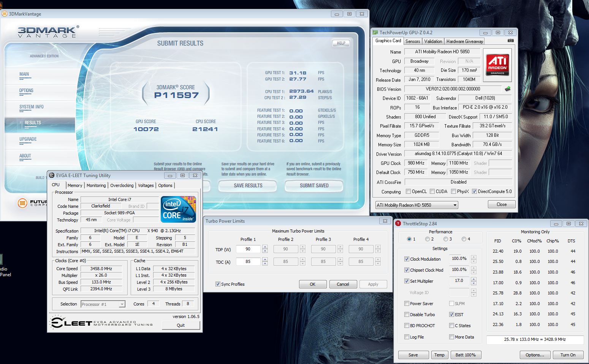Decrease Chipset Clock Mod percentage stepper
This screenshot has width=589, height=364.
click(x=473, y=272)
